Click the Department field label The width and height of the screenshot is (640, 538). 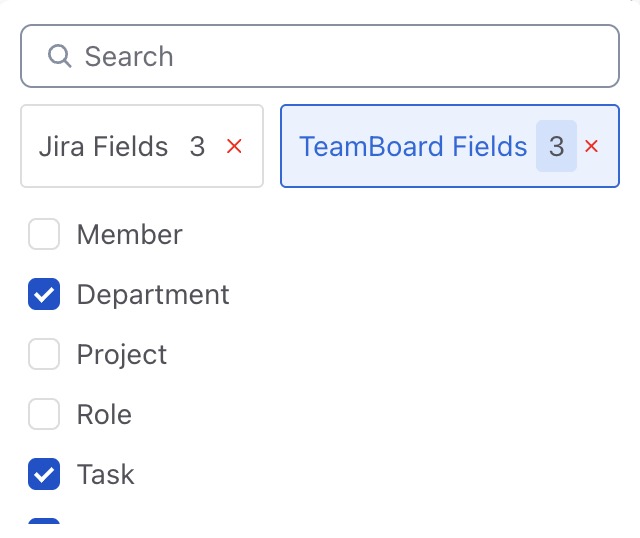[x=153, y=295]
